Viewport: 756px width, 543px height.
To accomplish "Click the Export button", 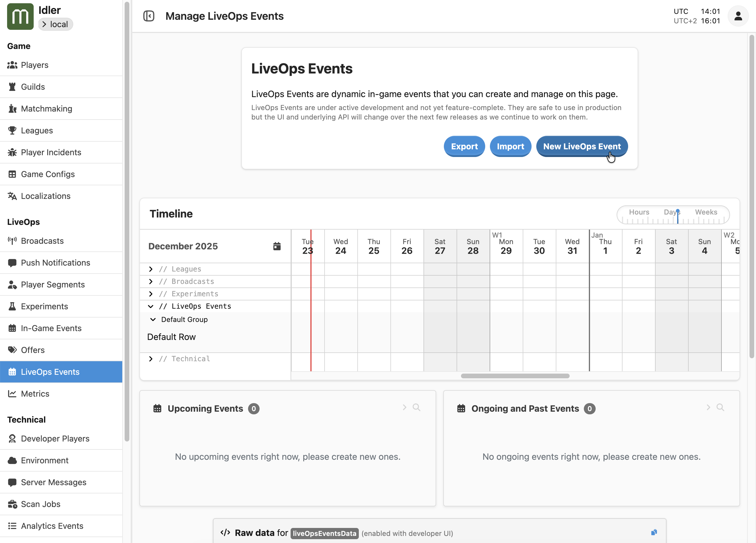I will [464, 146].
